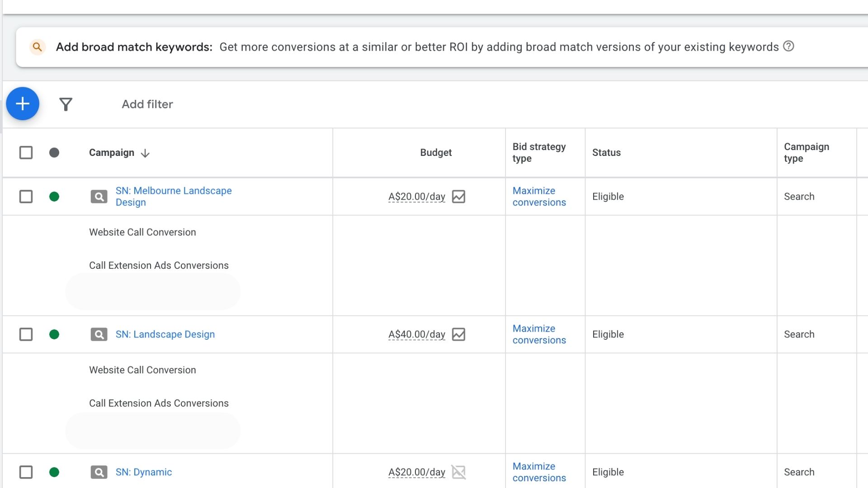
Task: Click the crossed-out email icon for SN: Dynamic
Action: pos(458,471)
